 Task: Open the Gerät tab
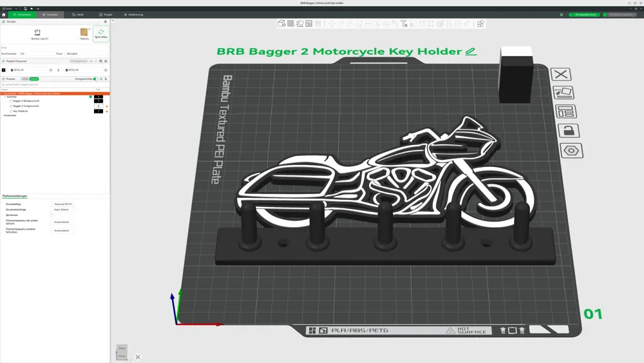coord(78,14)
